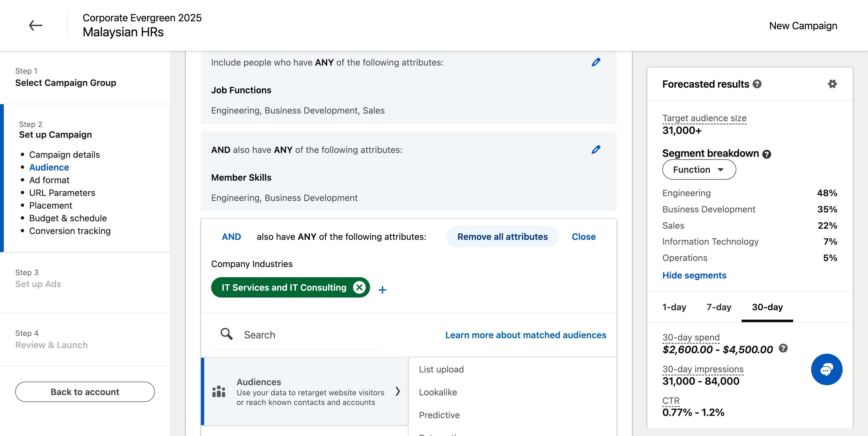Go to Ad format section

[49, 180]
